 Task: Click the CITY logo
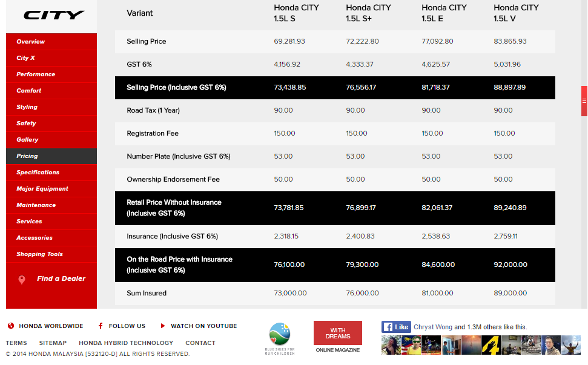pyautogui.click(x=54, y=15)
